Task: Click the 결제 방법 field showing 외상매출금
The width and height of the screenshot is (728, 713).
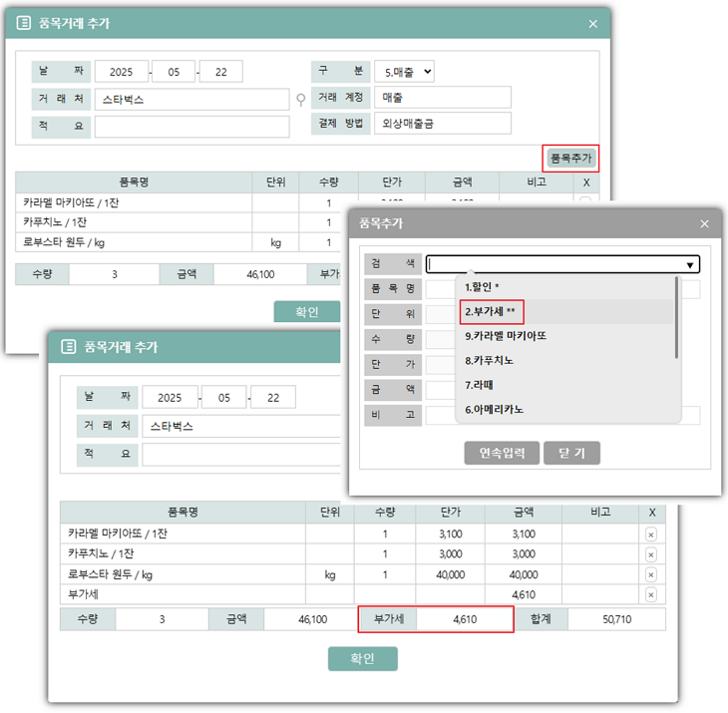Action: 443,124
